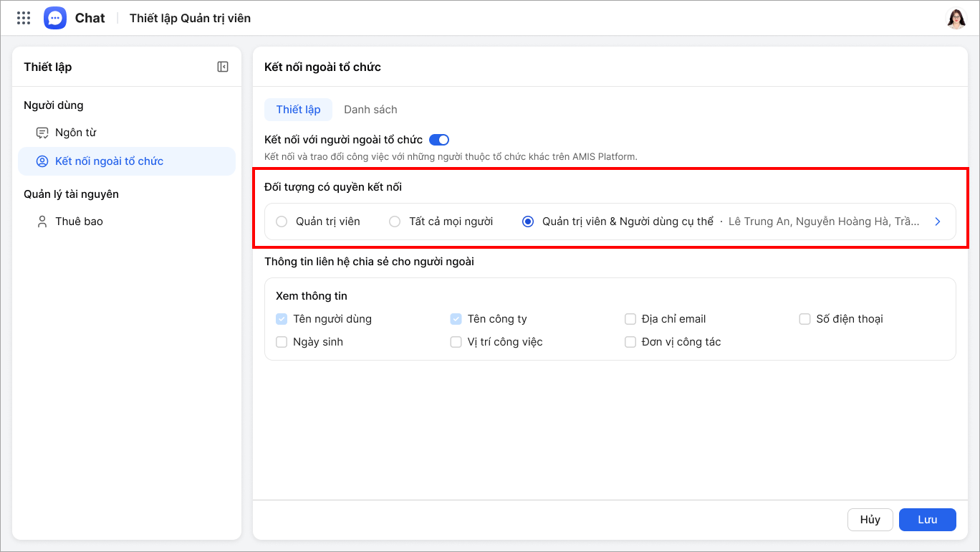The height and width of the screenshot is (552, 980).
Task: Click the Hủy button
Action: click(870, 520)
